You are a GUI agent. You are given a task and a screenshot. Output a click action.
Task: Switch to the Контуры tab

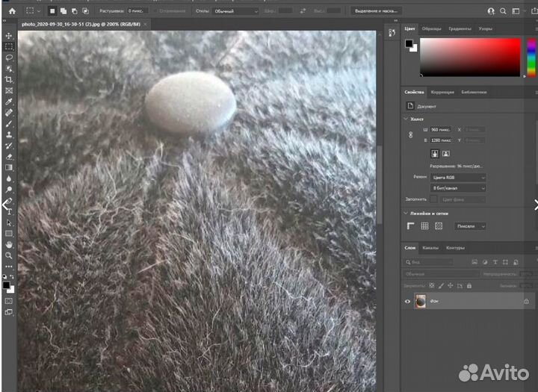click(455, 248)
